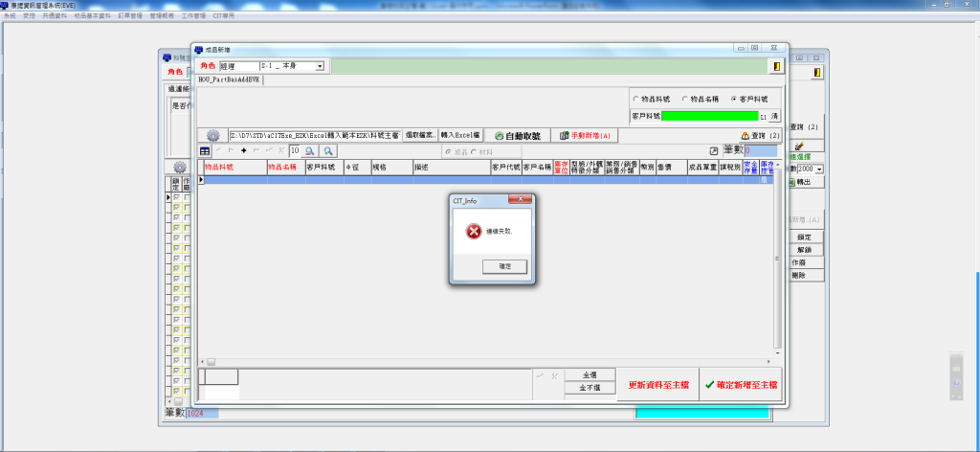Select the 客戶料號 radio button
Image resolution: width=980 pixels, height=452 pixels.
pos(734,99)
